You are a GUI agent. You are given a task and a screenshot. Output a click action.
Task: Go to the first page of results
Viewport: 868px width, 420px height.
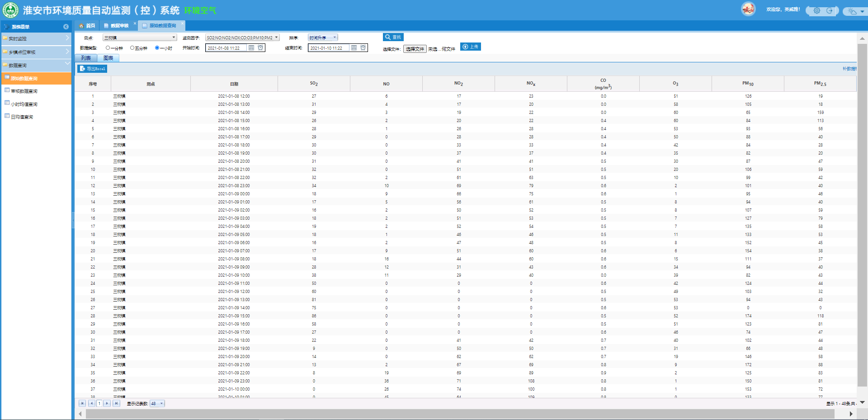(x=82, y=403)
